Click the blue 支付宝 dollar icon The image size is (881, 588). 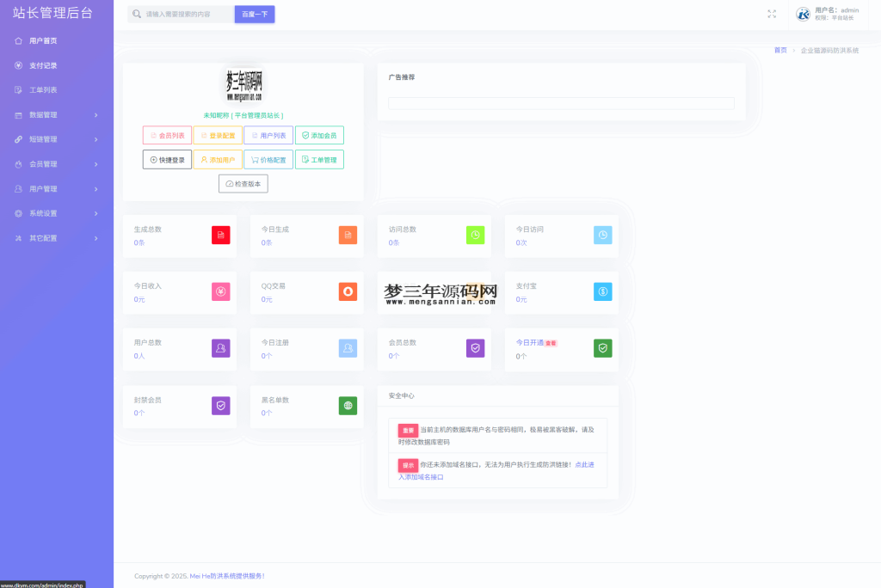[602, 291]
